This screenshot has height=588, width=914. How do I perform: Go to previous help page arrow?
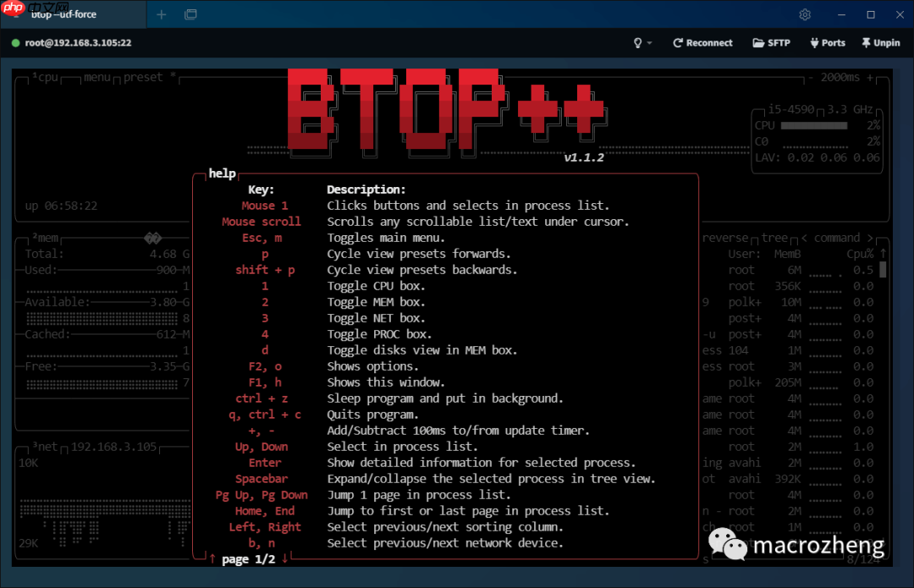click(212, 558)
